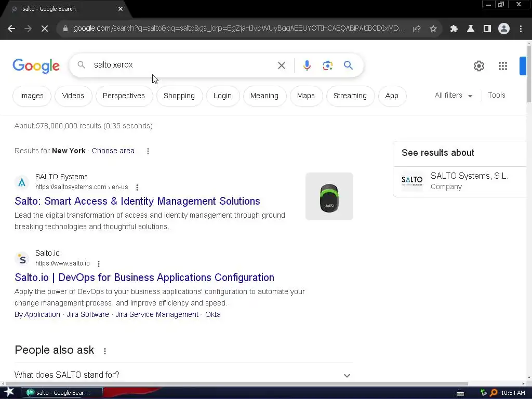
Task: Select the Streaming filter chip
Action: tap(350, 96)
